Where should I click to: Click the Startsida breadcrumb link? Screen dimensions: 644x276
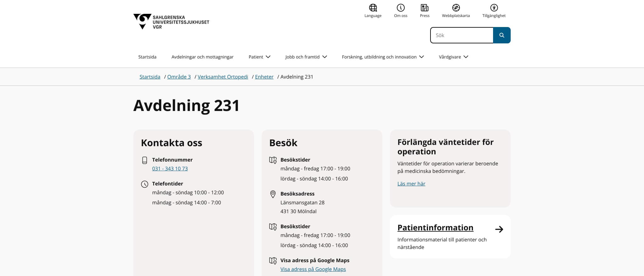150,77
